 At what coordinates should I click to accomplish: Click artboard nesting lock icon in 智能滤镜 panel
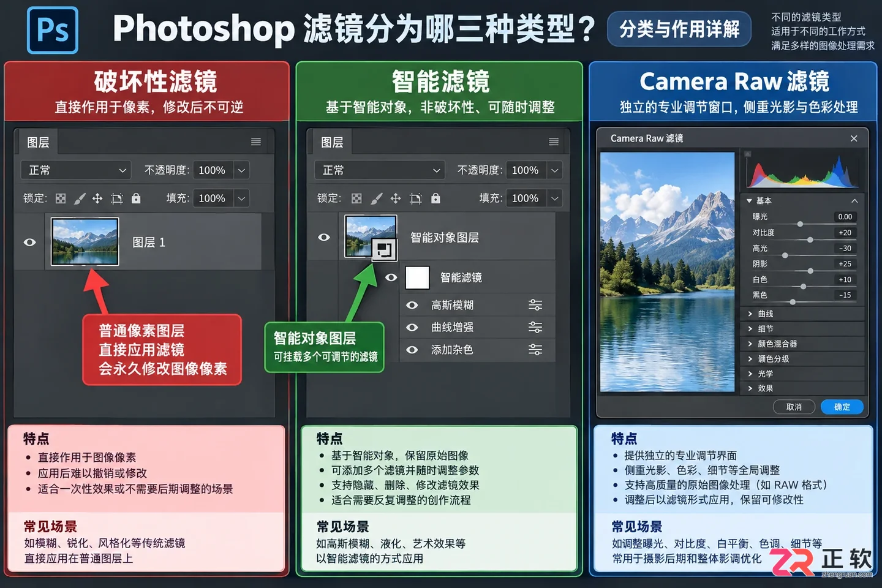coord(415,198)
